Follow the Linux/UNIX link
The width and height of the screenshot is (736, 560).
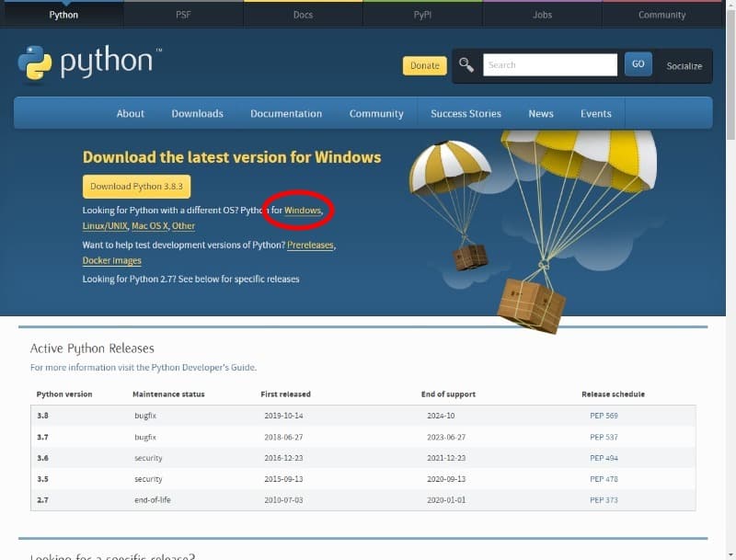[105, 226]
